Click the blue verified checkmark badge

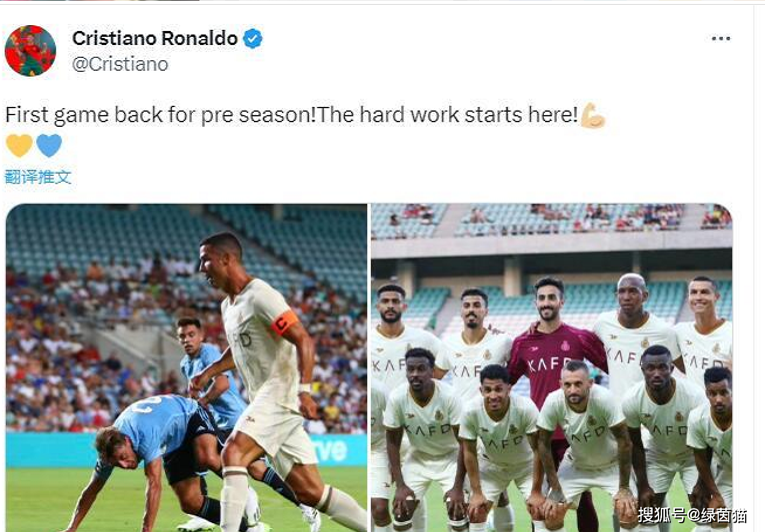tap(253, 39)
